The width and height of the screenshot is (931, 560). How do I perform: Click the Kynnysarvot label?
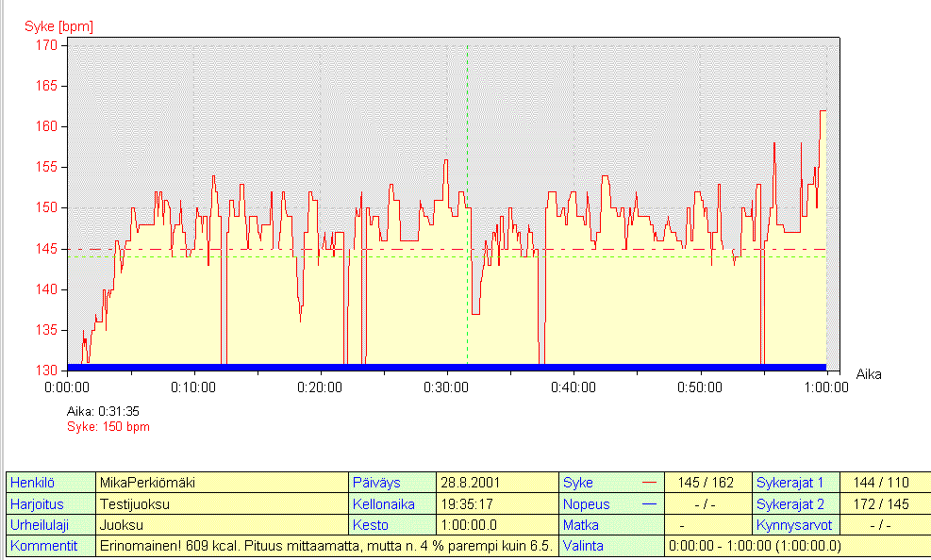click(x=795, y=525)
